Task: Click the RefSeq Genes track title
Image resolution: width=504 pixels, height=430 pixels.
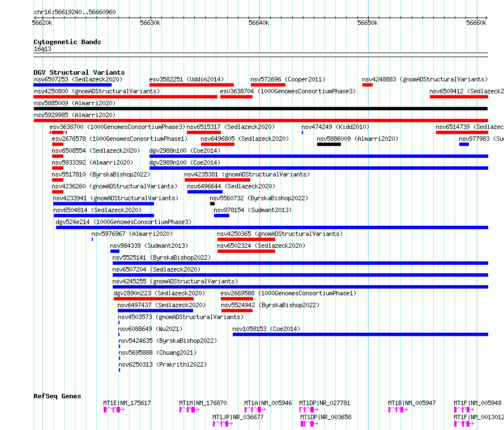Action: click(x=57, y=396)
